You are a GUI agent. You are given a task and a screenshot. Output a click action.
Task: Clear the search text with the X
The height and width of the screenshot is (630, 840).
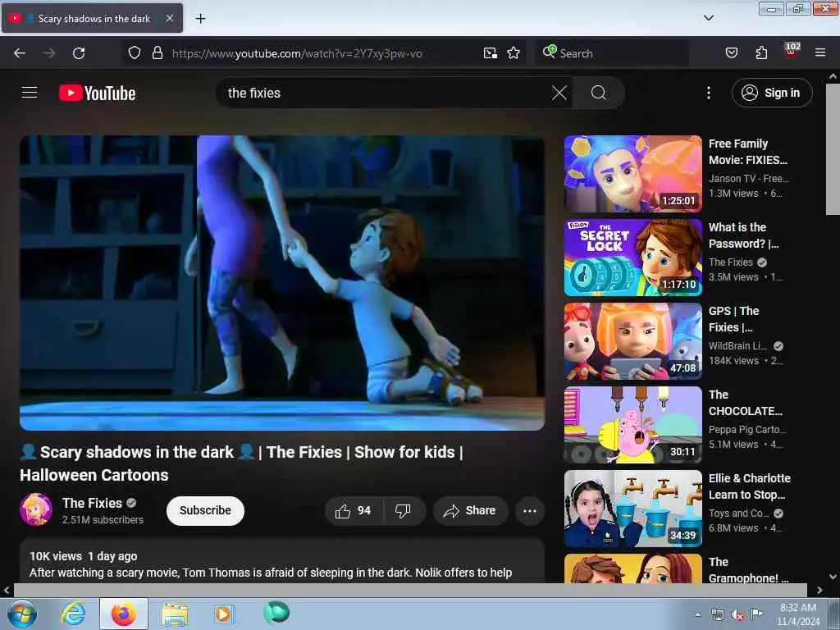559,94
